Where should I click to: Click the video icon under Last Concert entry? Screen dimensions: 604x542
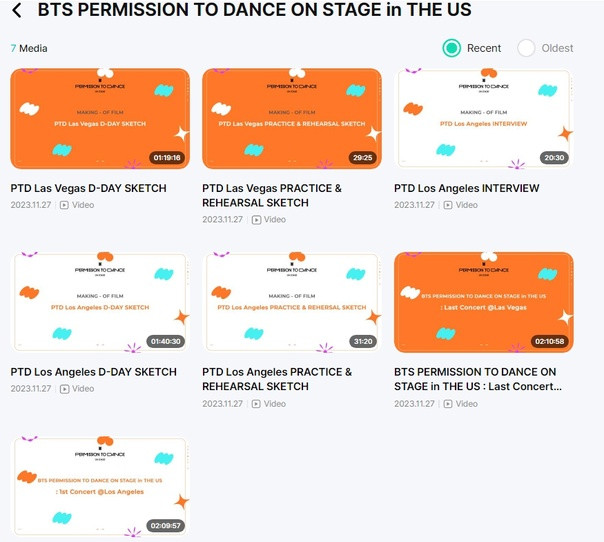(x=448, y=404)
